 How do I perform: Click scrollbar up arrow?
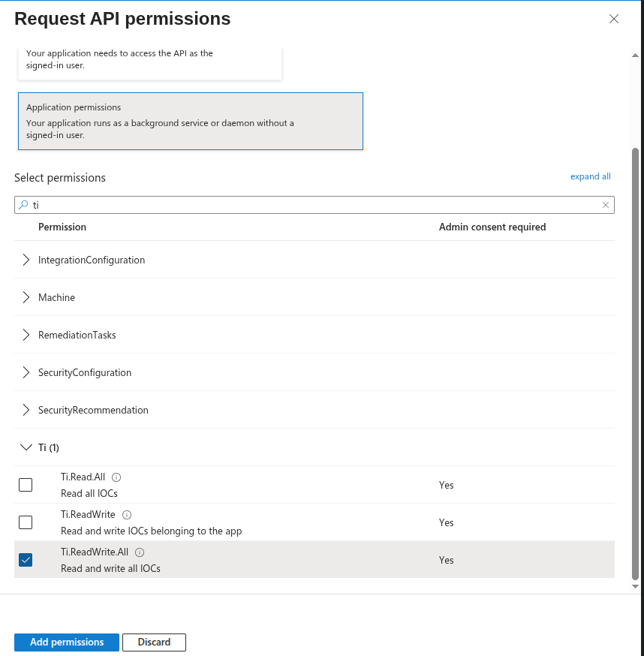point(636,54)
